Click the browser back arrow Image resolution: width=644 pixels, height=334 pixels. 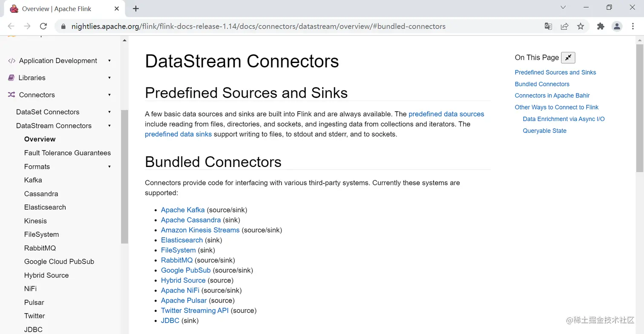(x=11, y=26)
